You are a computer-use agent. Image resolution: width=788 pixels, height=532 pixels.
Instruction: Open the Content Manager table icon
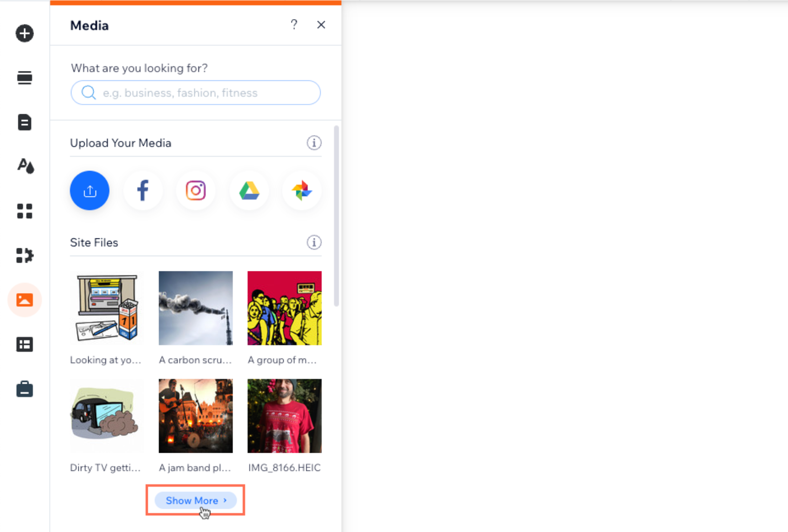coord(25,344)
